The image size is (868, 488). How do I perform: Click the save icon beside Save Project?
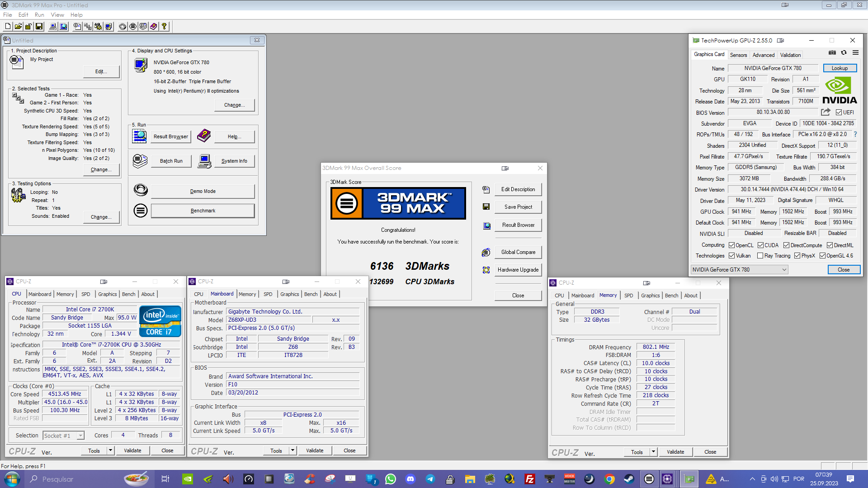(x=486, y=206)
